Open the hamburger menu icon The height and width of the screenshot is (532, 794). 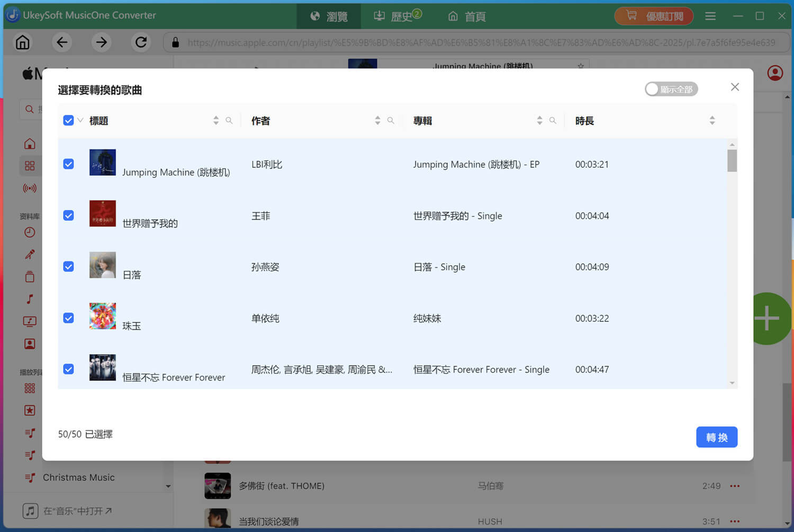coord(710,16)
